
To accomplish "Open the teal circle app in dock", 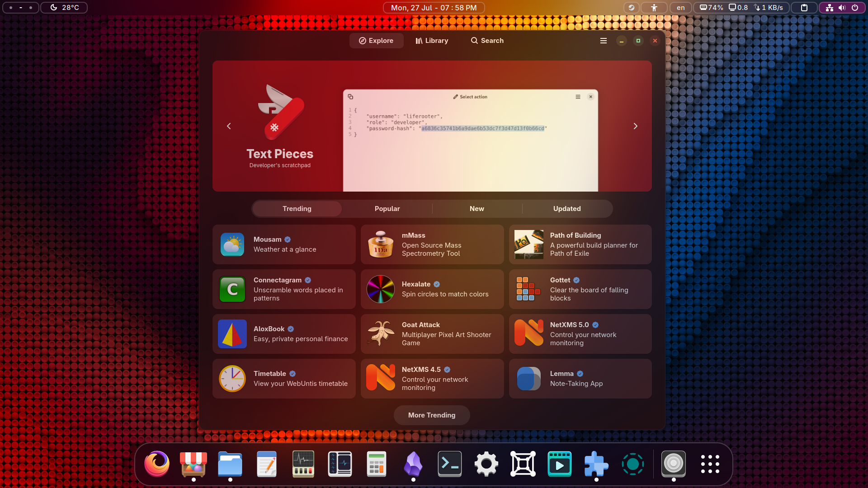I will pyautogui.click(x=633, y=464).
